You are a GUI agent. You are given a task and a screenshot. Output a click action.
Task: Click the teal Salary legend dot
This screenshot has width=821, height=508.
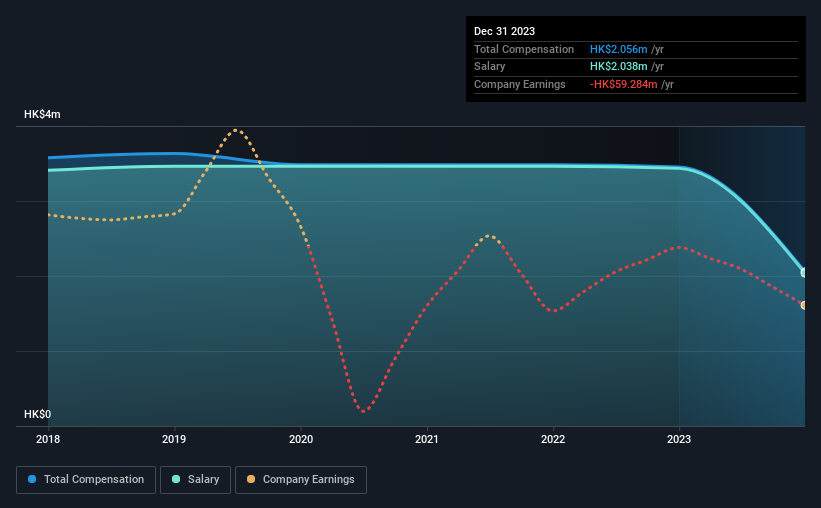(x=176, y=479)
